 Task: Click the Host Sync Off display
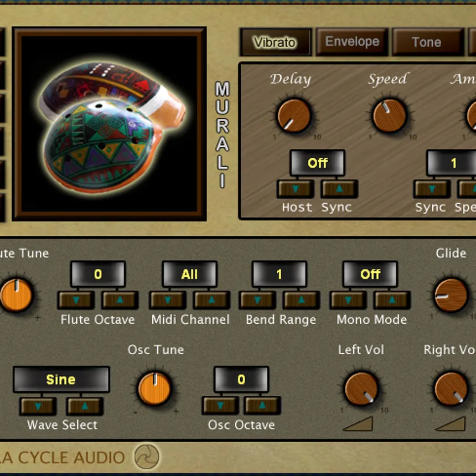tap(318, 163)
